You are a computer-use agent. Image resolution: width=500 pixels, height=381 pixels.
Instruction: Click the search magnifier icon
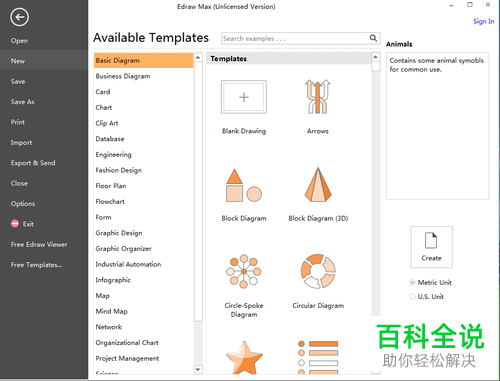[373, 38]
